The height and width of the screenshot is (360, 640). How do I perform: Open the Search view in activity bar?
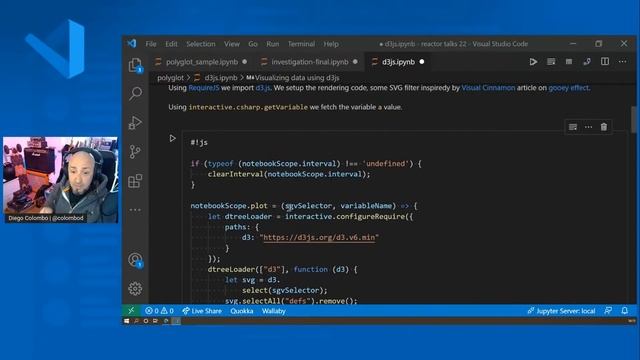135,93
